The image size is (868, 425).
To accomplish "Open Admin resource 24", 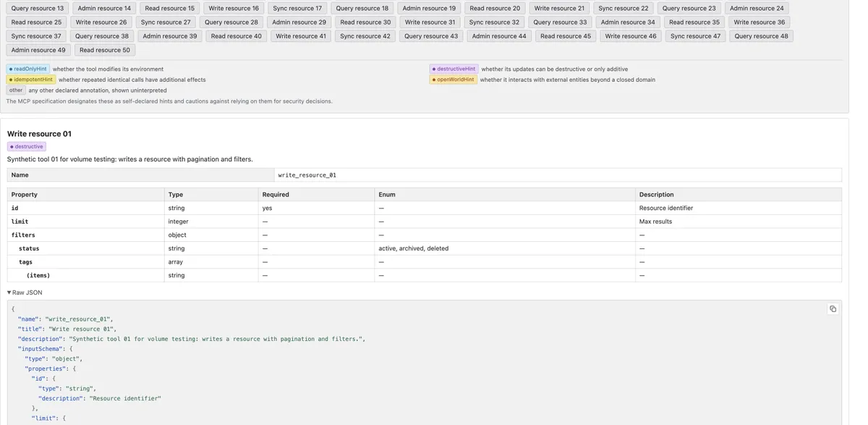I will [757, 8].
